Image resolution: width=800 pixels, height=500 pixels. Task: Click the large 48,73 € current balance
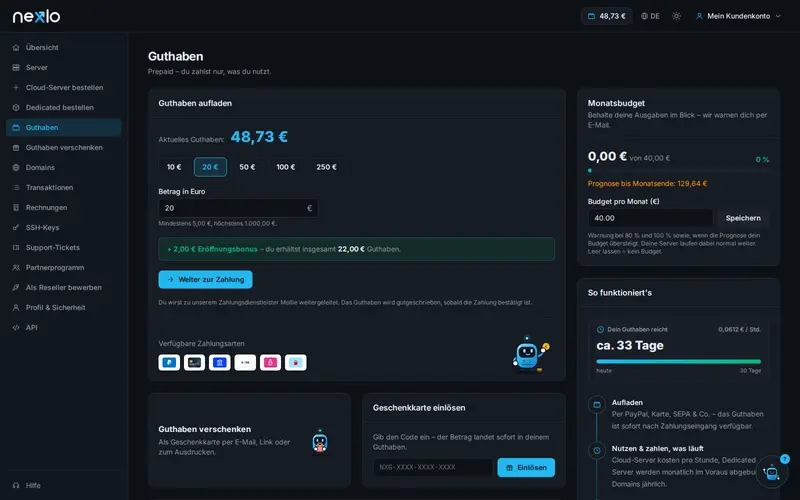click(x=259, y=137)
